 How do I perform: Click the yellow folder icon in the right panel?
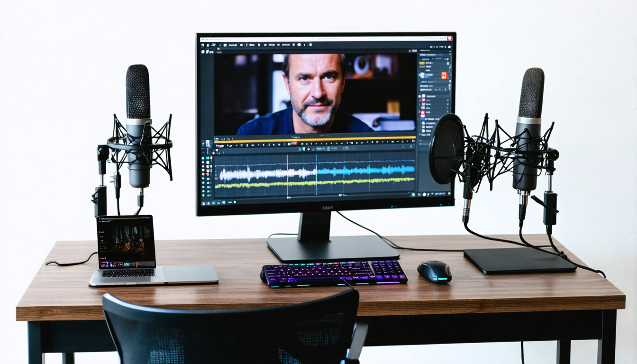422,63
